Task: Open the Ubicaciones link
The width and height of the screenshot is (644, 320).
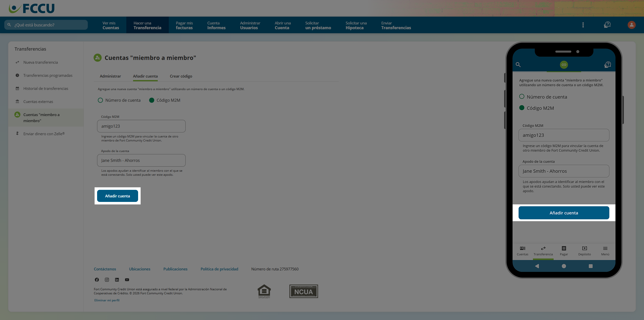Action: coord(140,269)
